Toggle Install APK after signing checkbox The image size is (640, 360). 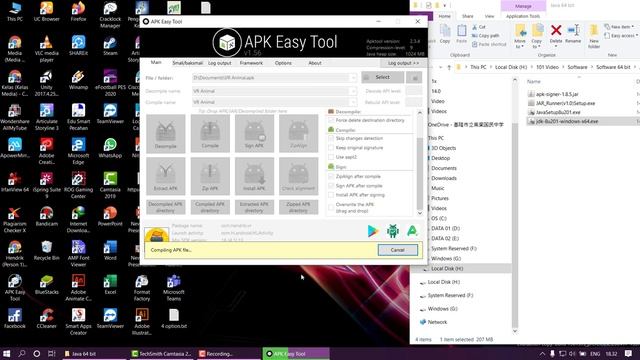click(331, 195)
